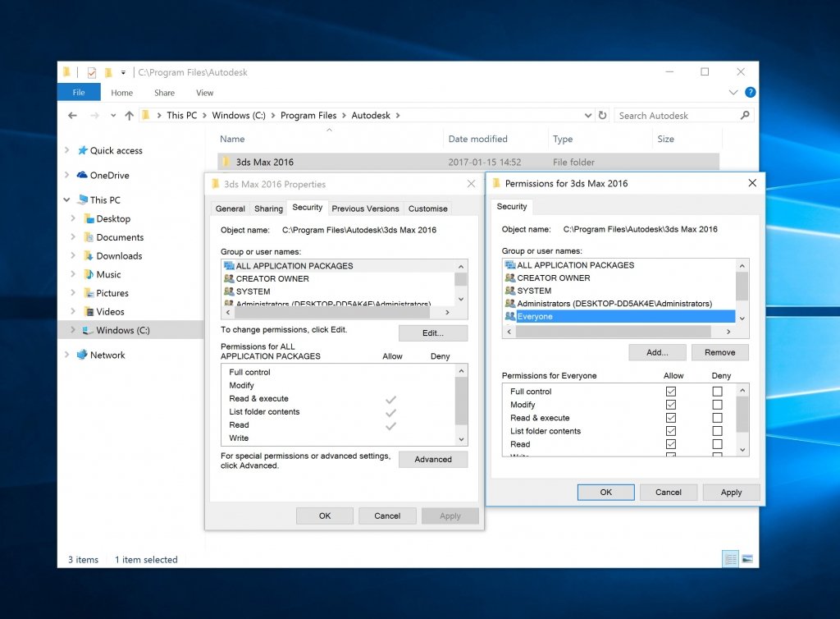The width and height of the screenshot is (840, 619).
Task: Open the address bar history dropdown
Action: pyautogui.click(x=587, y=115)
